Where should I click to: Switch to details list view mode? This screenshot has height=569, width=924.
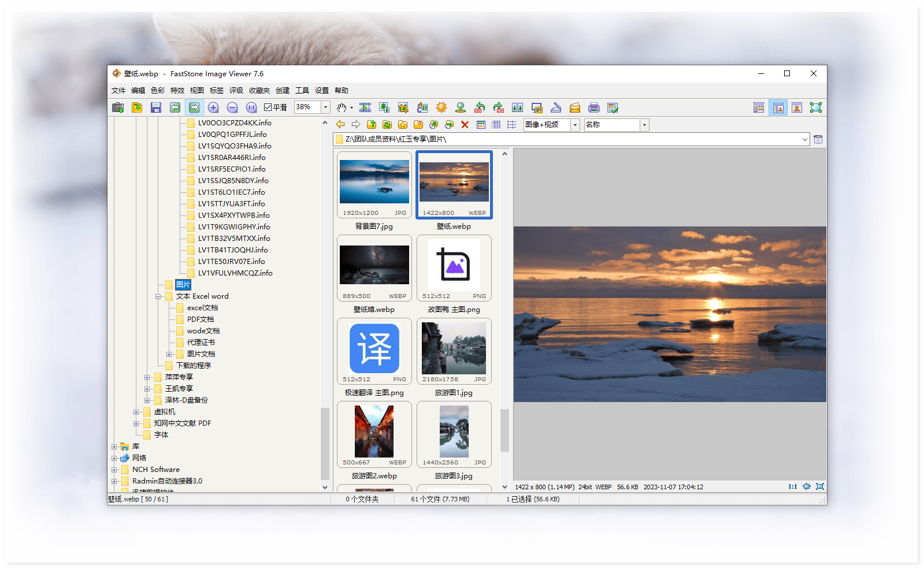[496, 125]
